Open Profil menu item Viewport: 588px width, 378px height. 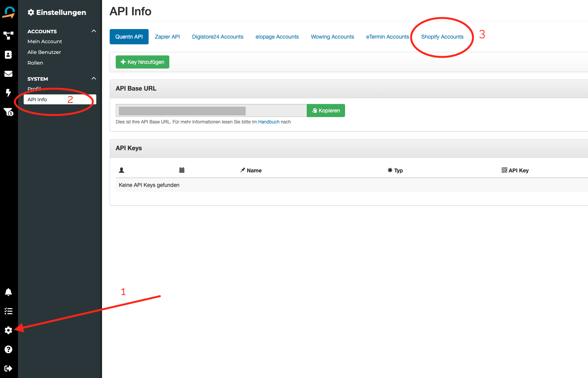[x=34, y=89]
